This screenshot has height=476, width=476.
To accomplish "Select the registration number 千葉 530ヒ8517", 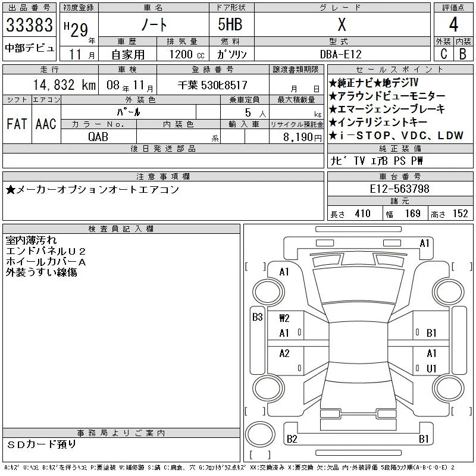I will [x=212, y=85].
